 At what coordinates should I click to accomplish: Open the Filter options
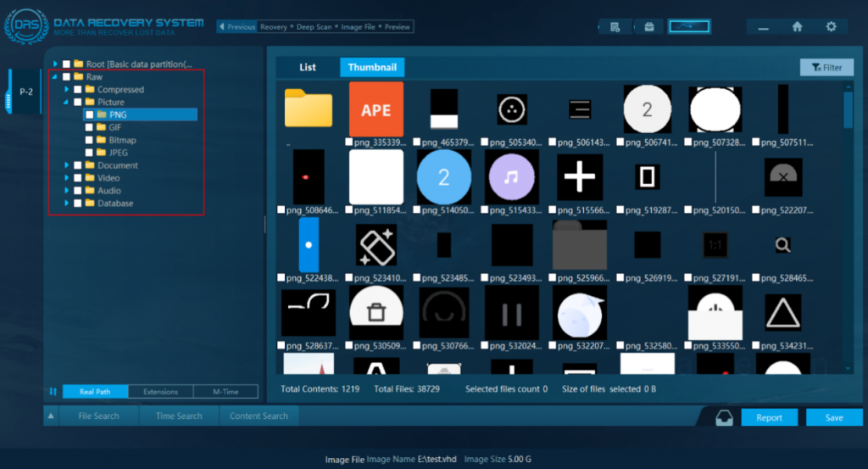[826, 68]
